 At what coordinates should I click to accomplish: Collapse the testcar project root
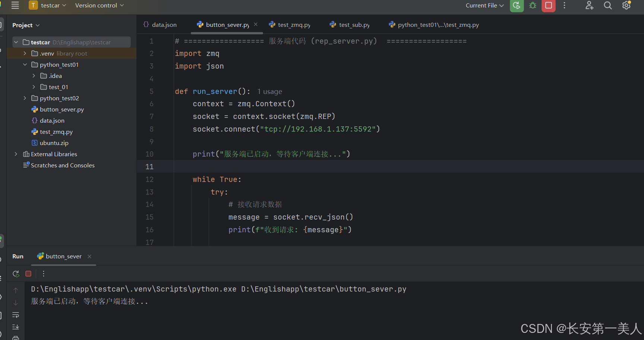pyautogui.click(x=16, y=42)
